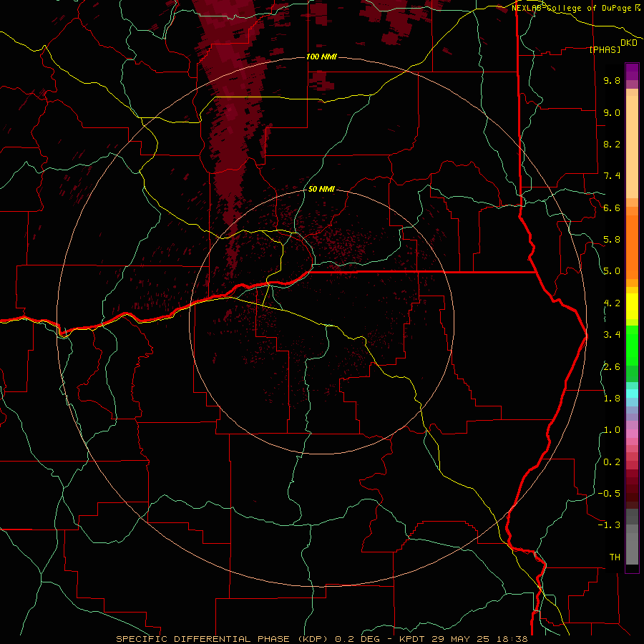Click the bright green segment of the color bar
Viewport: 644px width, 644px height.
pos(632,345)
